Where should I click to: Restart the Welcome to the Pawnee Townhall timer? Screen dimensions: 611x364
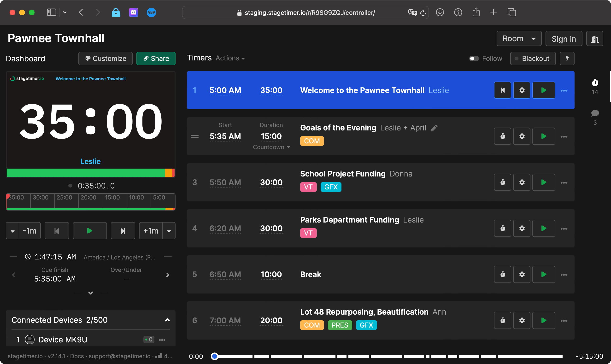502,90
